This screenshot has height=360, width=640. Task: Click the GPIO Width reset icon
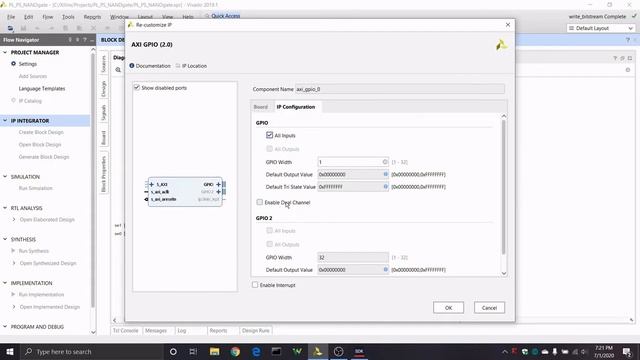385,162
